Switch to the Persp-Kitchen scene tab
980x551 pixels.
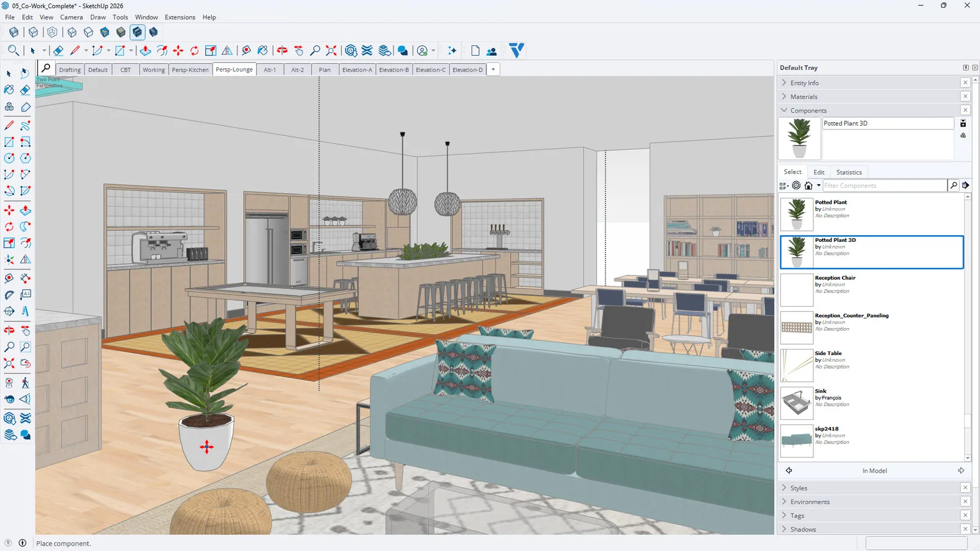[190, 70]
